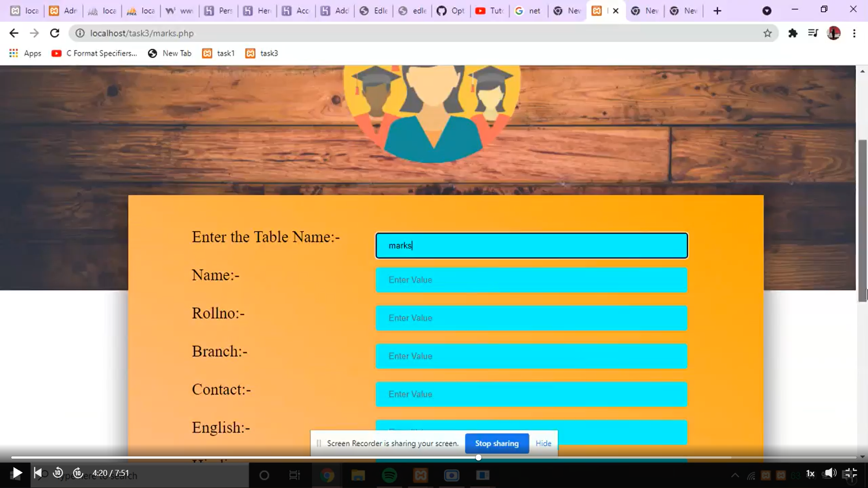Open the task3 bookmark
Screen dimensions: 868x488
(262, 53)
